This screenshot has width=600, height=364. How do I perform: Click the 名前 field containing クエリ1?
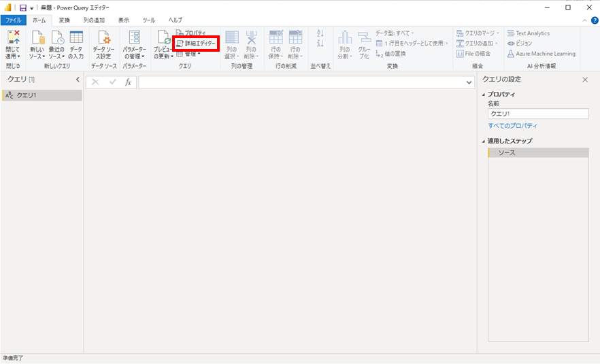(x=537, y=114)
